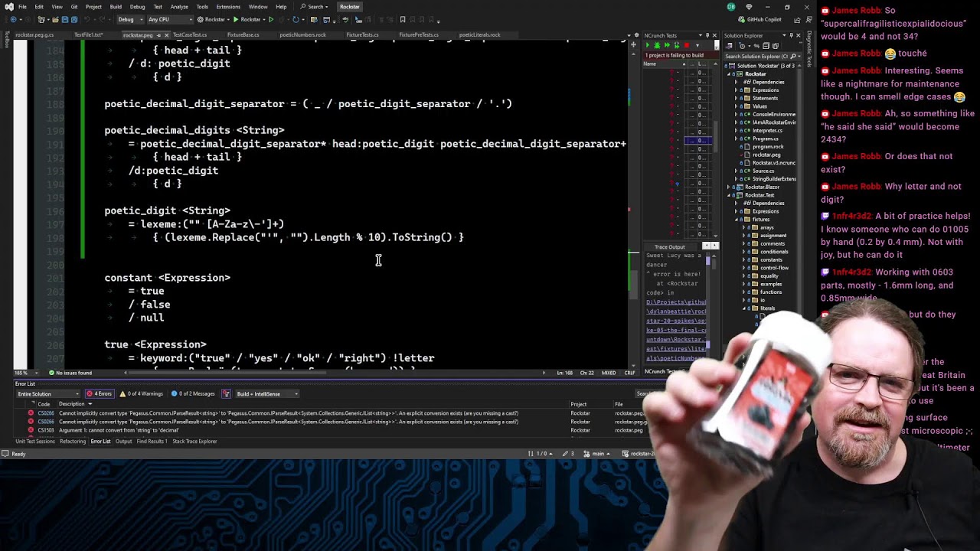The width and height of the screenshot is (980, 551).
Task: Click the Undo toolbar icon
Action: click(87, 19)
